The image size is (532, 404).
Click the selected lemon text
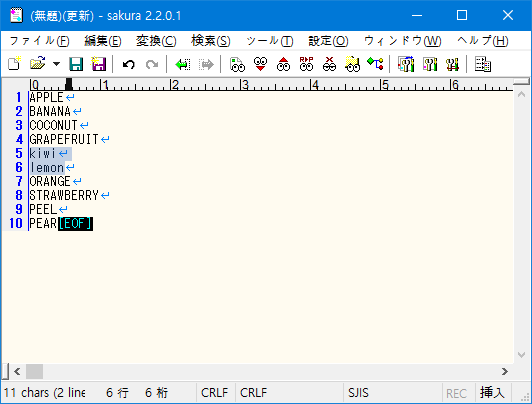[46, 167]
